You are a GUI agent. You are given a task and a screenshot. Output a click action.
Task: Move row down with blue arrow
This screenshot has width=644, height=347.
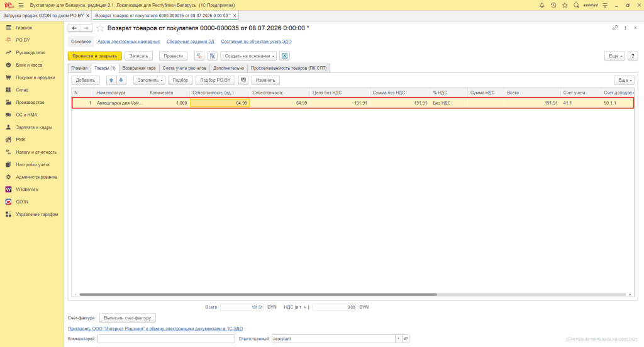point(121,80)
